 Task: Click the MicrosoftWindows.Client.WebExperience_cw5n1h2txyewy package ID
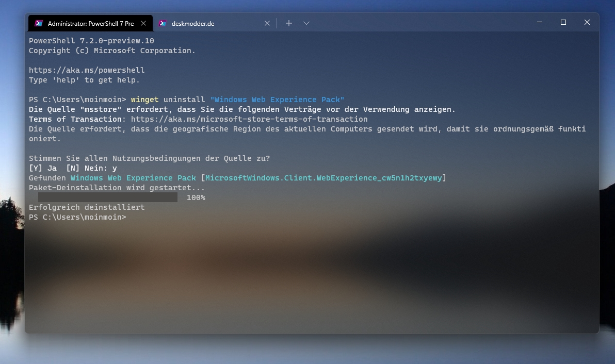(x=323, y=178)
